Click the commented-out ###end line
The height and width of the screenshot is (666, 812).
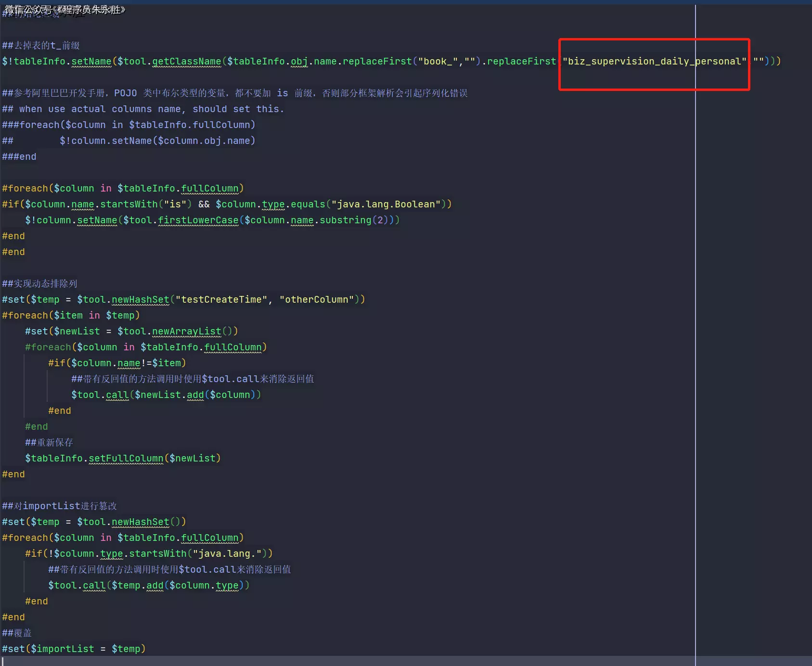(19, 157)
